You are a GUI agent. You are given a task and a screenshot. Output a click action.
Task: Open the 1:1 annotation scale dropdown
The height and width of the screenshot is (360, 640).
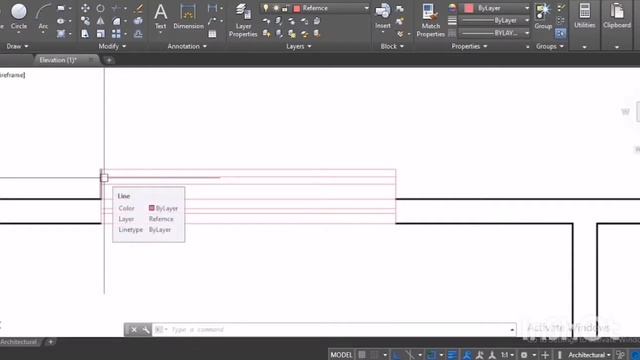coord(507,355)
